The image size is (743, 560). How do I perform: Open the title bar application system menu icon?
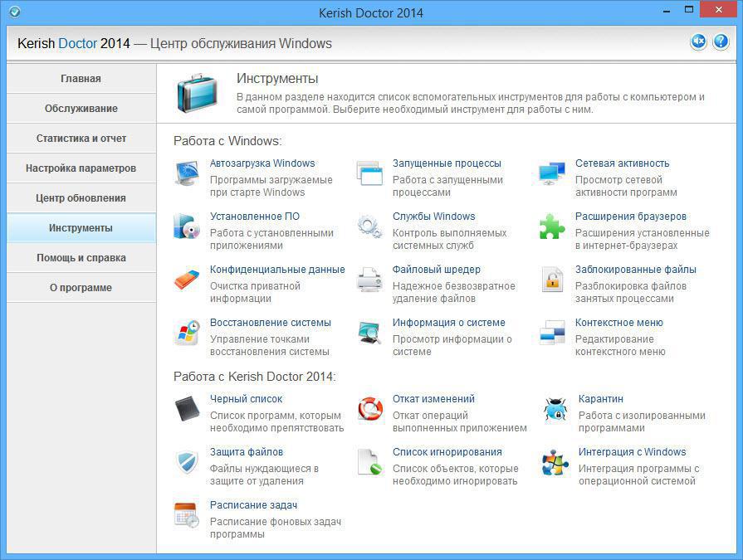[14, 12]
